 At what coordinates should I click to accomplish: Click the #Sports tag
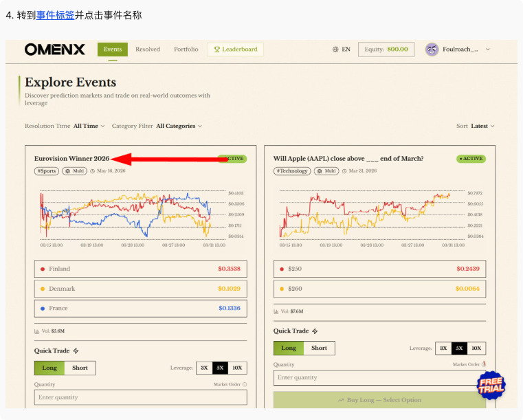[47, 170]
